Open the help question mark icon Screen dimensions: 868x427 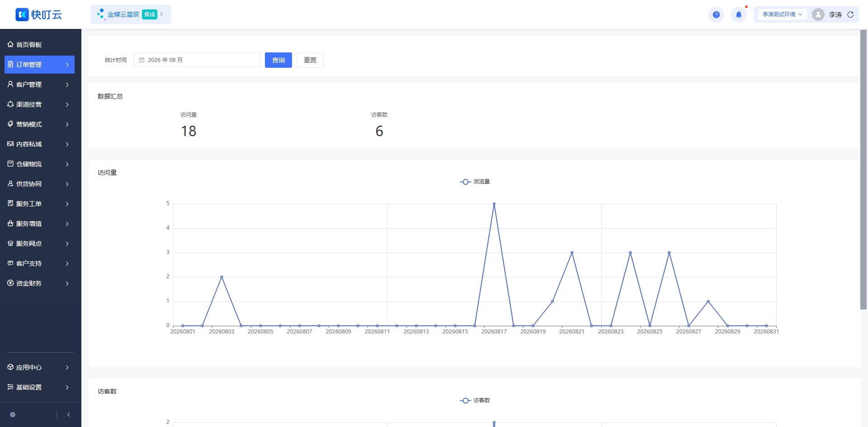pyautogui.click(x=716, y=14)
